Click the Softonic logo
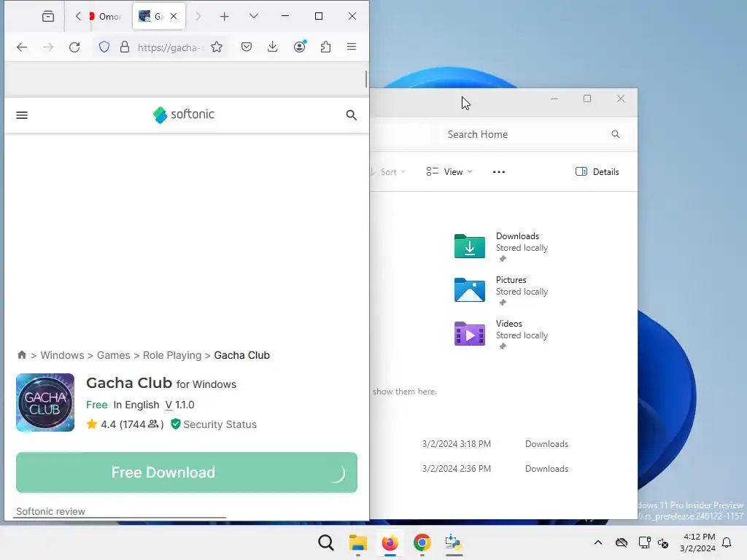Image resolution: width=747 pixels, height=560 pixels. click(x=184, y=114)
